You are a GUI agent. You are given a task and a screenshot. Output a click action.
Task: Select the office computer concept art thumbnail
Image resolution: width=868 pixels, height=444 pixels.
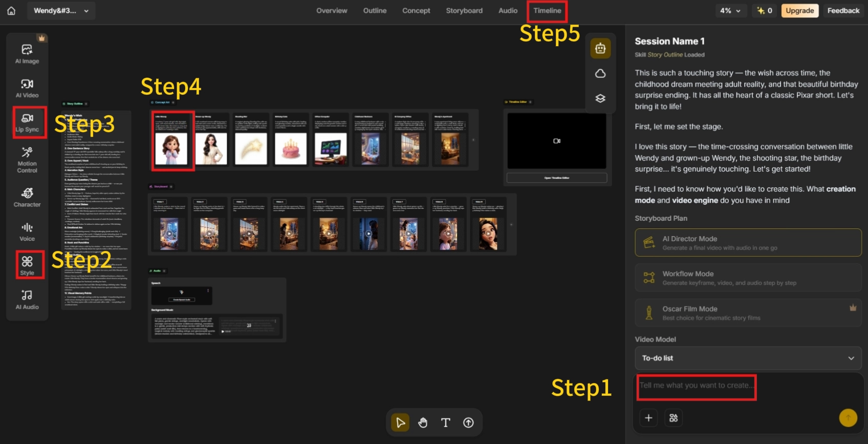coord(331,149)
